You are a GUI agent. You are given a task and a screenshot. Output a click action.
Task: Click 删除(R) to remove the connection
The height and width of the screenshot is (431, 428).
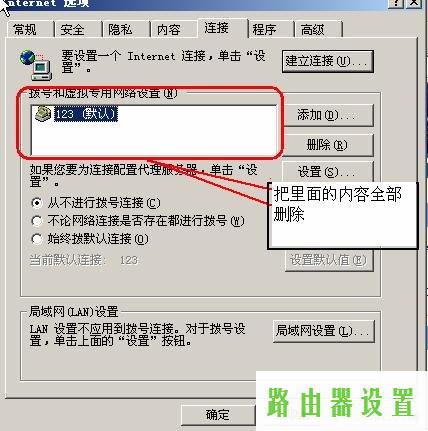pos(329,145)
